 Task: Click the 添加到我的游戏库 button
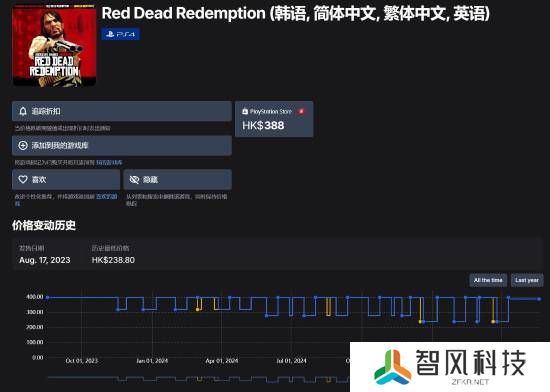tap(122, 146)
